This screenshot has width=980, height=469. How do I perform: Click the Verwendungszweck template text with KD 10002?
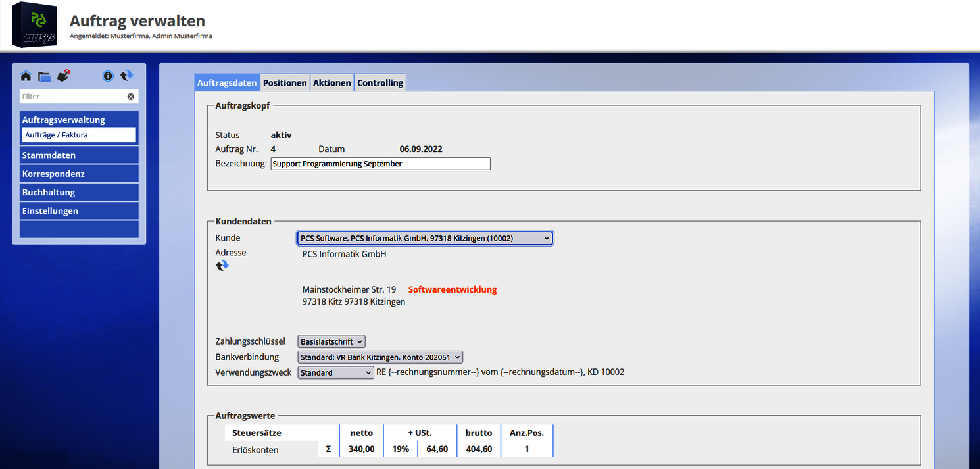coord(500,372)
